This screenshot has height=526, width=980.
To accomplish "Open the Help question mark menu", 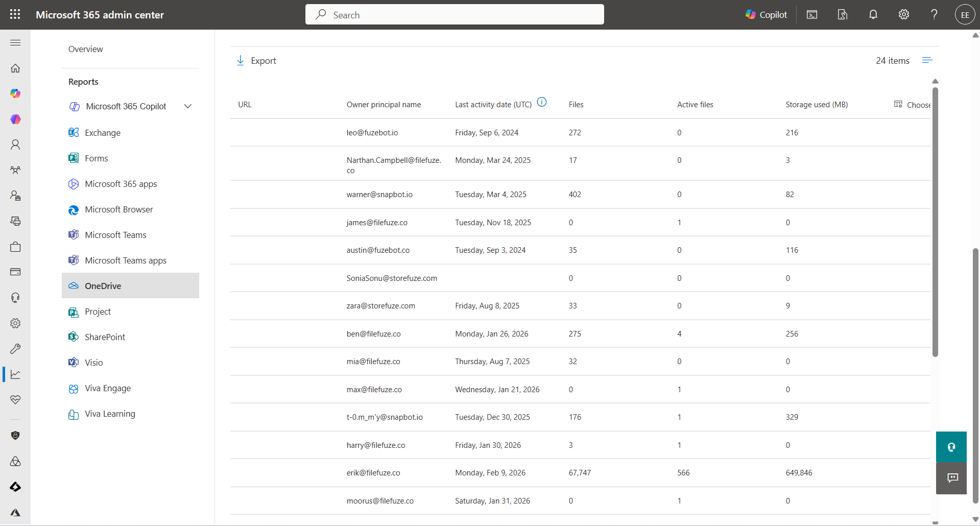I will 934,14.
